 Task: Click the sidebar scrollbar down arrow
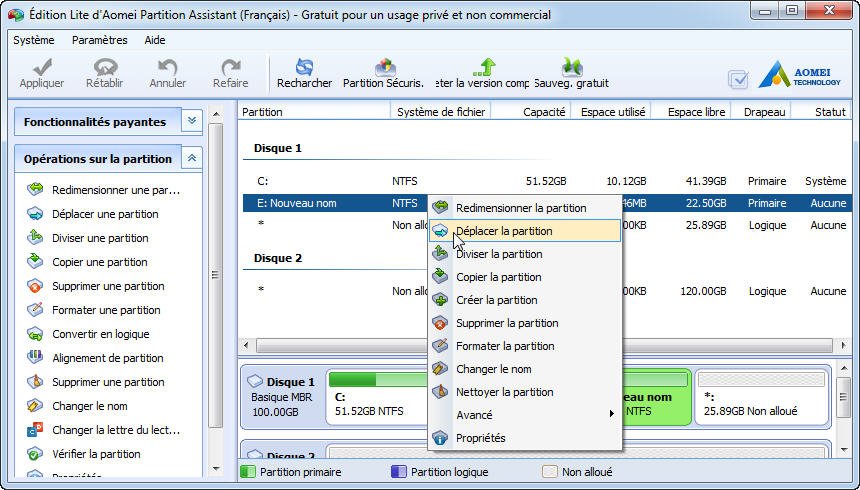point(216,469)
